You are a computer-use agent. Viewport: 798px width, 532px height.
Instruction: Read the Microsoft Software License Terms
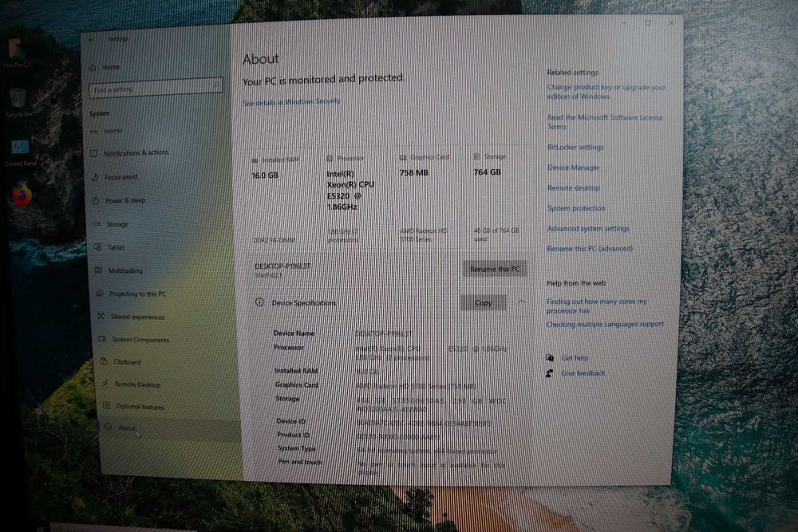pyautogui.click(x=605, y=122)
